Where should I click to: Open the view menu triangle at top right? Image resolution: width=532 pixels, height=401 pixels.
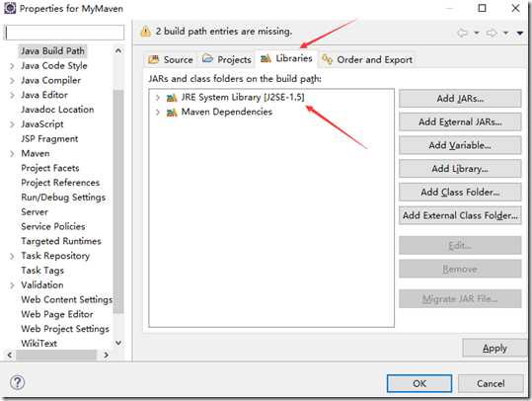520,33
